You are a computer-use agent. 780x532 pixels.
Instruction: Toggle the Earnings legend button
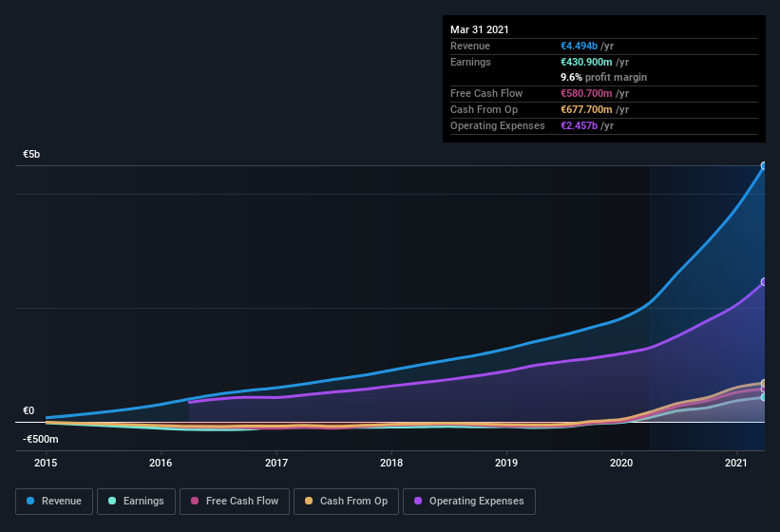[136, 502]
